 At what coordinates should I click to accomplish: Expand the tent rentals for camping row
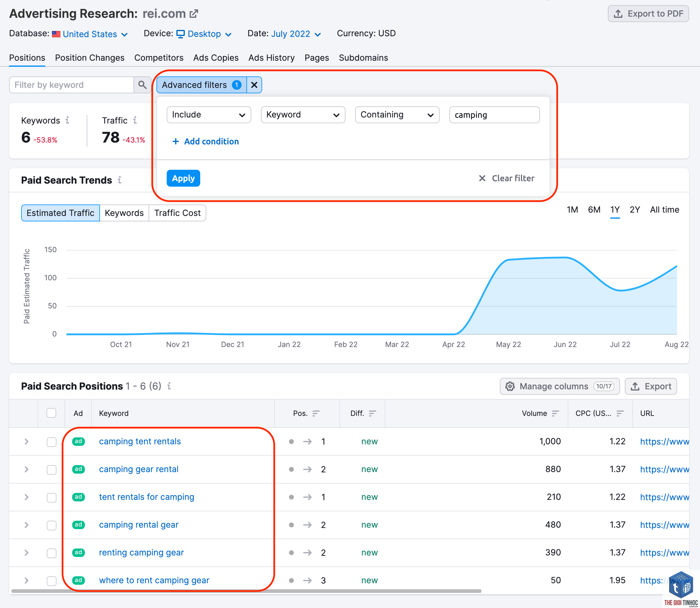(x=27, y=497)
